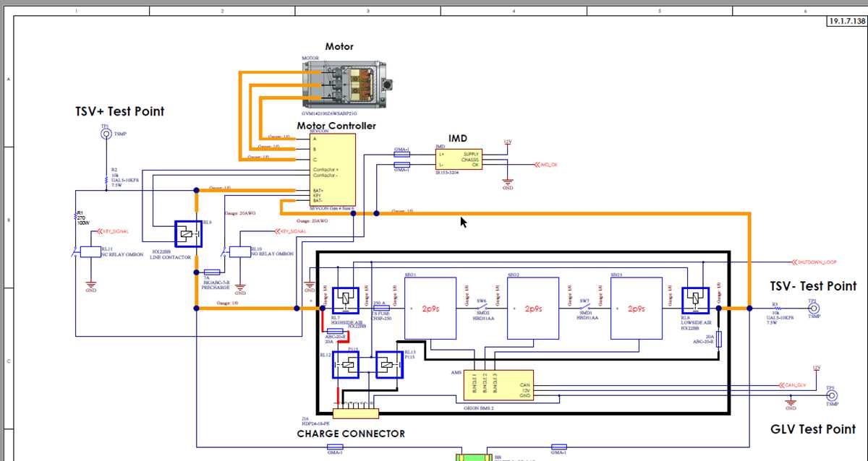Select the SEG1 2p9s battery segment
Screen dimensions: 868x461
430,309
